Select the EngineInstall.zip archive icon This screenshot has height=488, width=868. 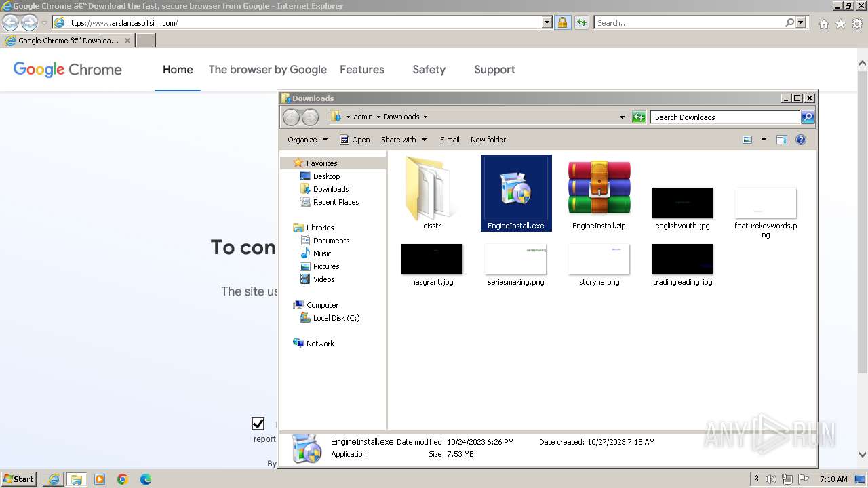click(x=599, y=188)
